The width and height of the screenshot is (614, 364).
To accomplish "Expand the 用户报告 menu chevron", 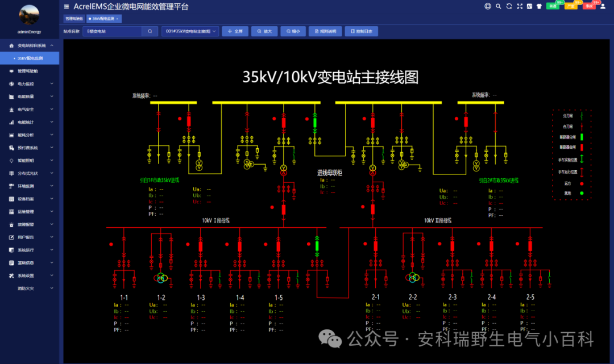I will tap(52, 237).
